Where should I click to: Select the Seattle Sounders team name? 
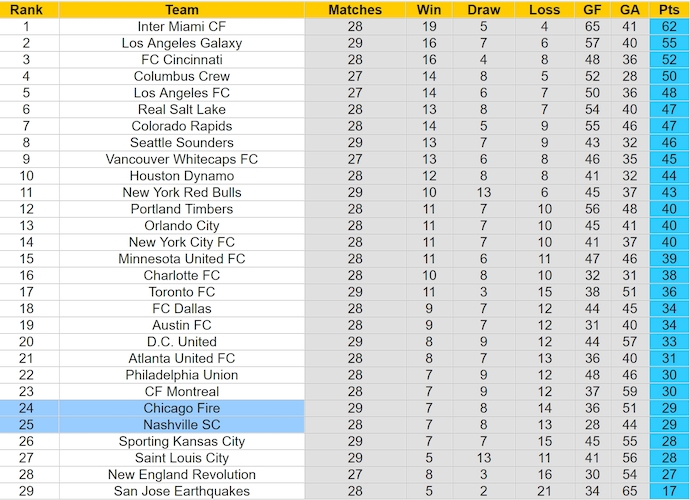(181, 143)
